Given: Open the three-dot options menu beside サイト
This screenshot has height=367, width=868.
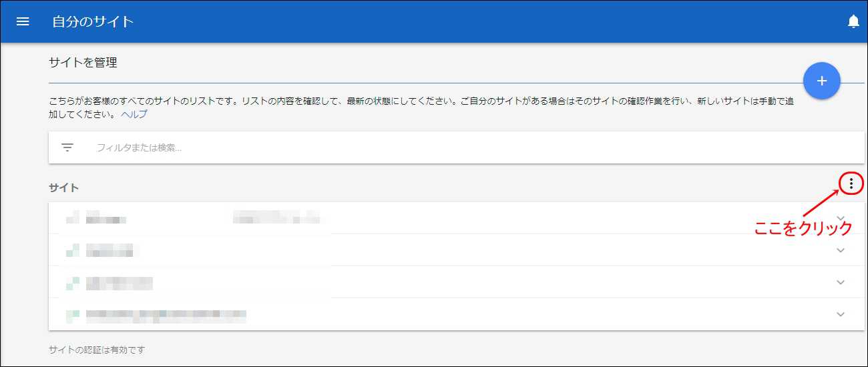Looking at the screenshot, I should [851, 183].
